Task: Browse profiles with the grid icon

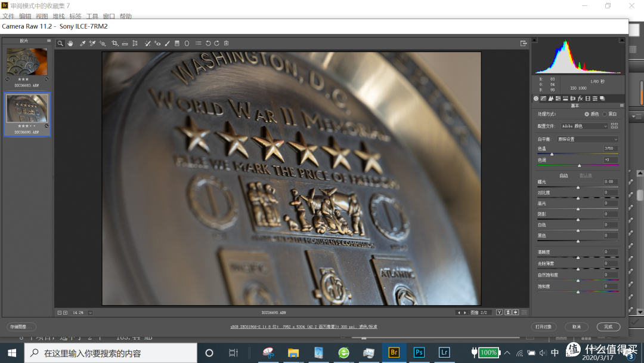Action: [614, 126]
